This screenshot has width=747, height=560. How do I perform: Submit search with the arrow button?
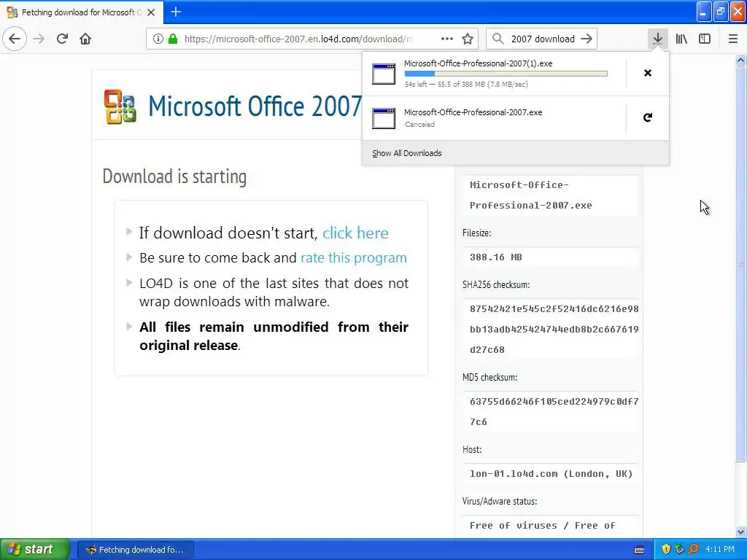587,39
